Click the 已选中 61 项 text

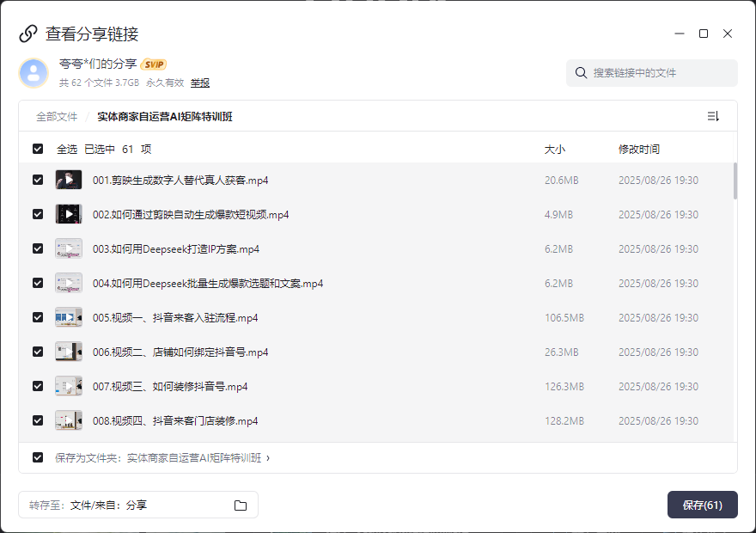coord(118,150)
